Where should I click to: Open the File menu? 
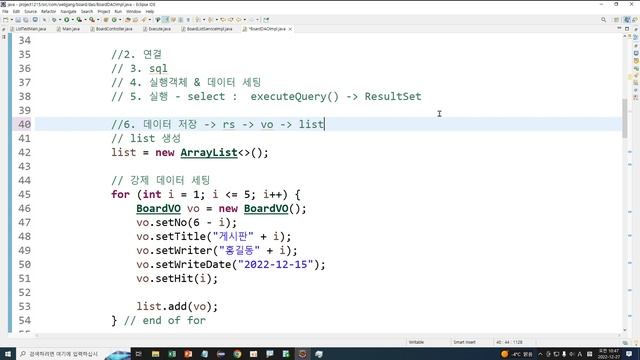click(x=5, y=11)
